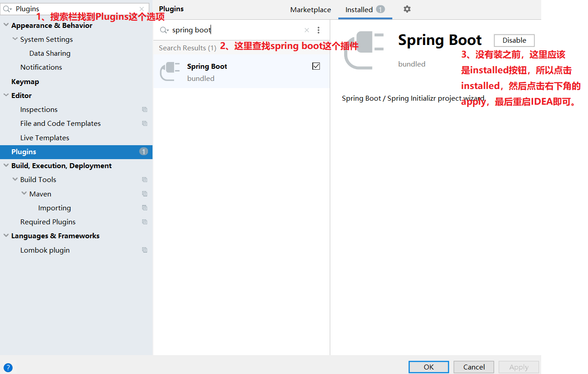The image size is (588, 374).
Task: Confirm settings with OK button
Action: pyautogui.click(x=429, y=367)
